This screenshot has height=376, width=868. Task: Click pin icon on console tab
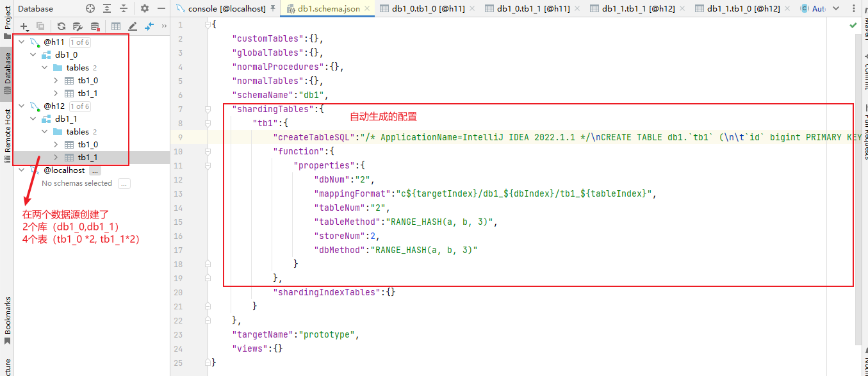point(274,8)
